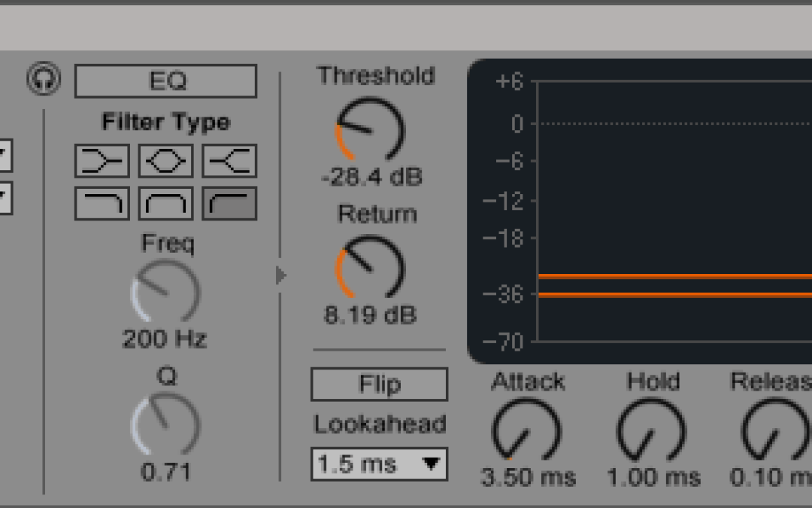Select the peak (bell) filter type
The image size is (812, 508).
tap(165, 161)
